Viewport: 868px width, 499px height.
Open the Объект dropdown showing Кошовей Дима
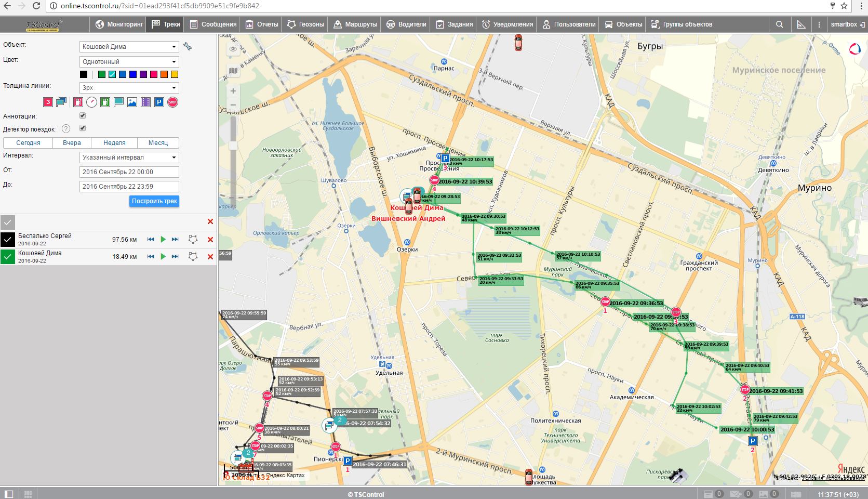[x=129, y=47]
